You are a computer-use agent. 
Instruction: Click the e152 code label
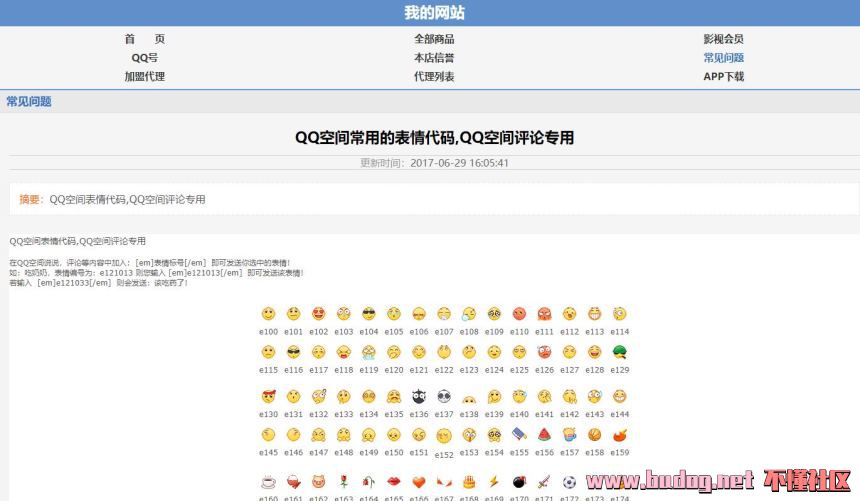[444, 455]
